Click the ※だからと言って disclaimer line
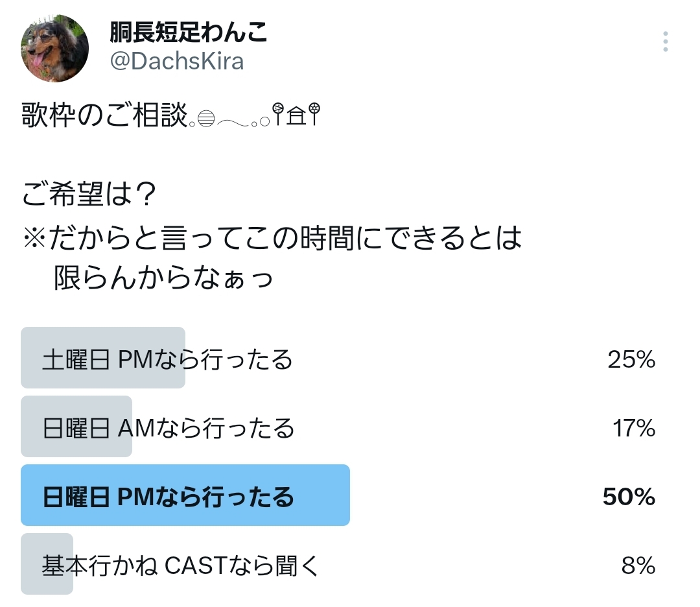 (272, 239)
